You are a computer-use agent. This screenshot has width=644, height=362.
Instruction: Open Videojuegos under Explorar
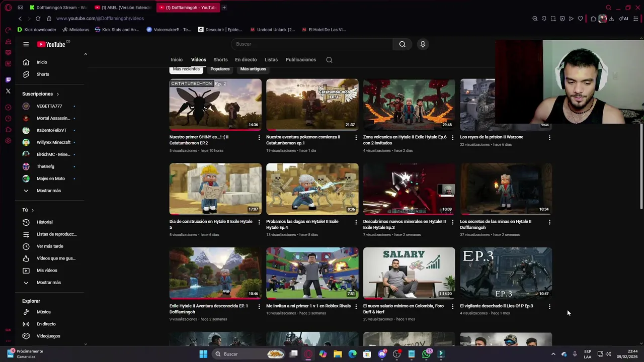pyautogui.click(x=50, y=336)
